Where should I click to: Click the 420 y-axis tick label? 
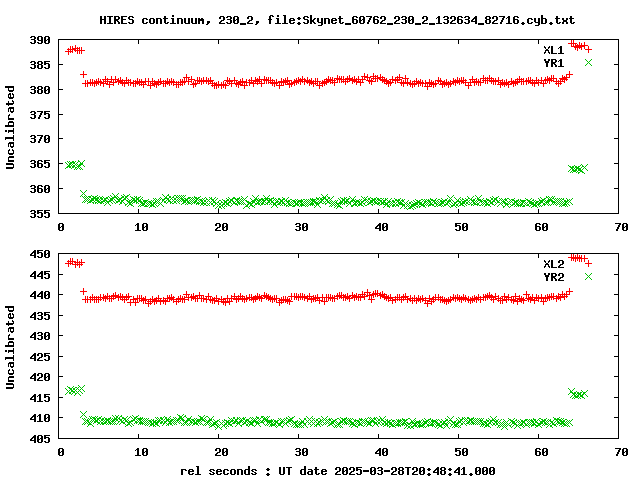point(40,377)
